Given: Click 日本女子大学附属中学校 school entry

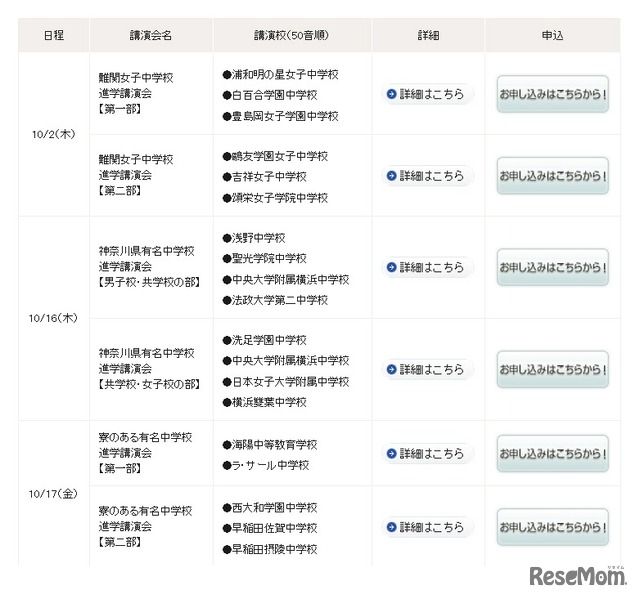Looking at the screenshot, I should (x=286, y=382).
